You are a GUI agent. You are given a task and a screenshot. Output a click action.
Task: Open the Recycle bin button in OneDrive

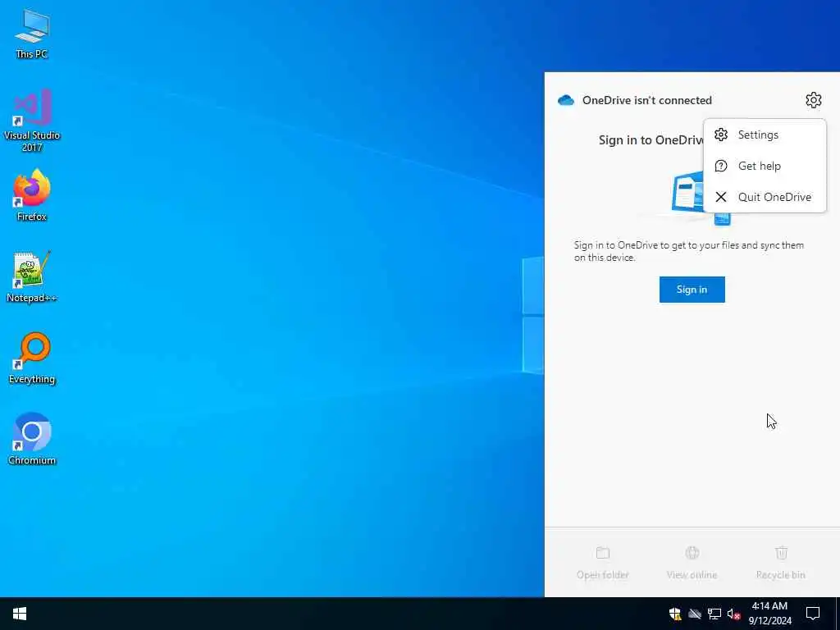point(781,563)
